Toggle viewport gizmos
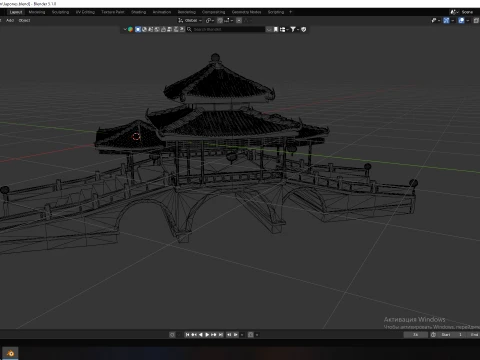This screenshot has width=480, height=360. pyautogui.click(x=446, y=20)
